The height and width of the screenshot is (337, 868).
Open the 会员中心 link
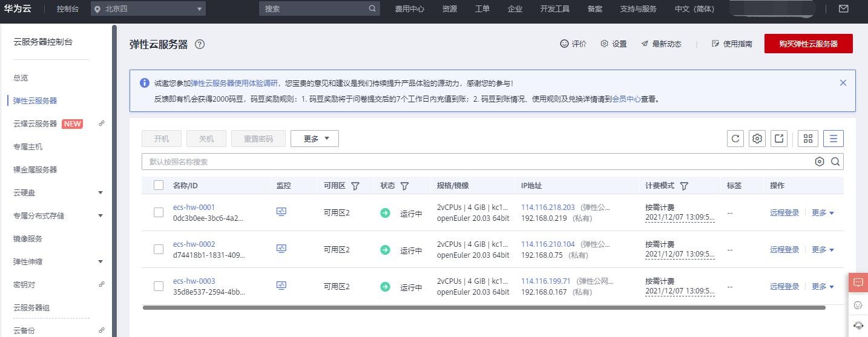tap(626, 99)
